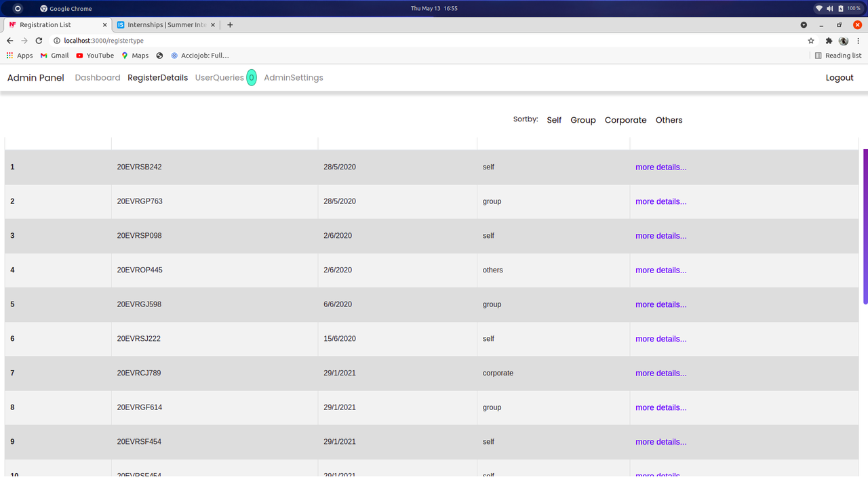Open the Acciojob bookmark
The image size is (868, 488).
pos(199,56)
